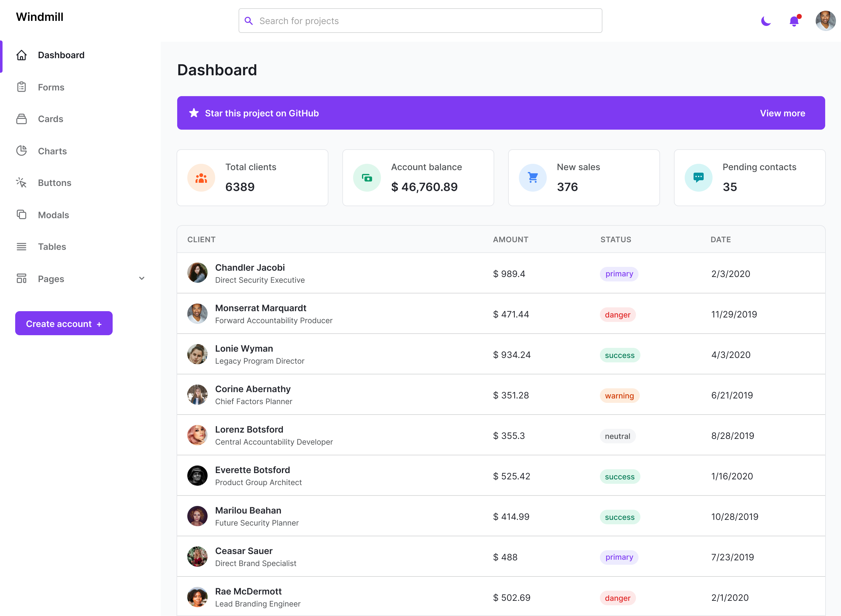The height and width of the screenshot is (616, 841).
Task: Click the Buttons magic wand icon
Action: 21,183
